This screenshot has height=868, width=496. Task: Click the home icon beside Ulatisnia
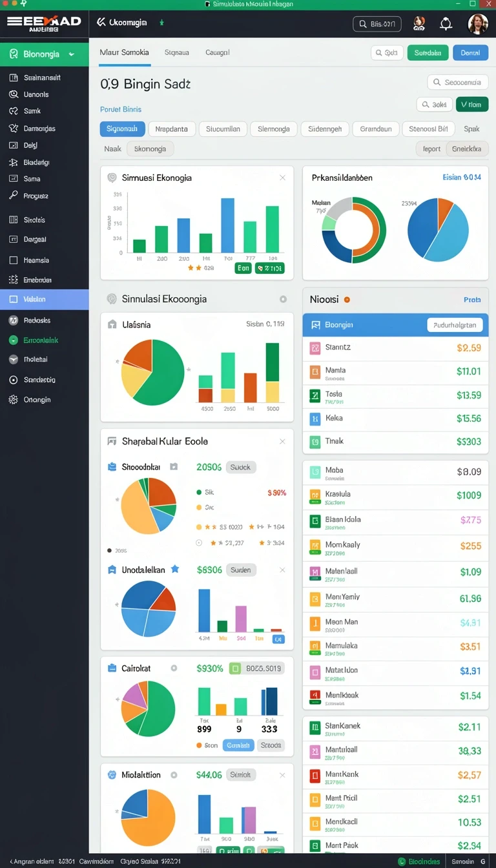(112, 325)
